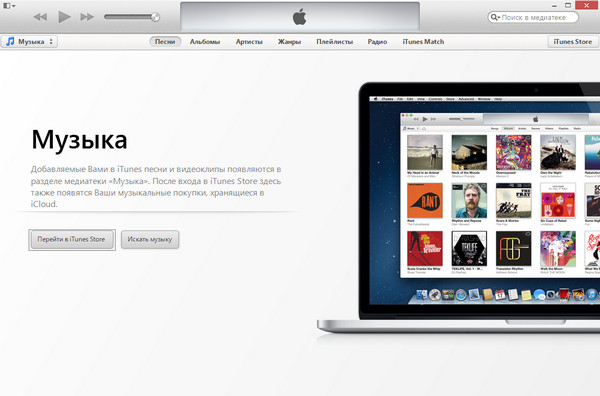Viewport: 600px width, 396px height.
Task: Click the Искать музыку button
Action: 150,240
